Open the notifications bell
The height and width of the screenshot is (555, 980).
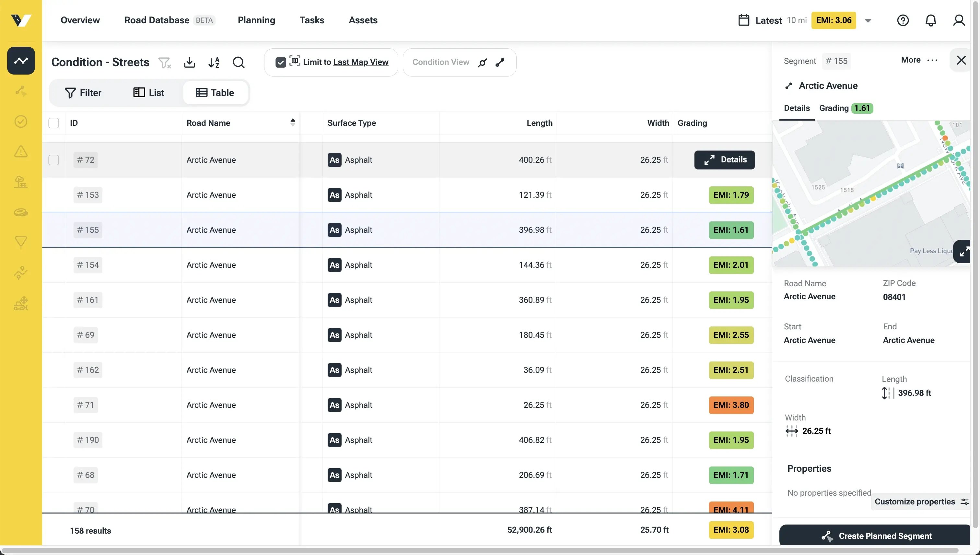coord(931,20)
